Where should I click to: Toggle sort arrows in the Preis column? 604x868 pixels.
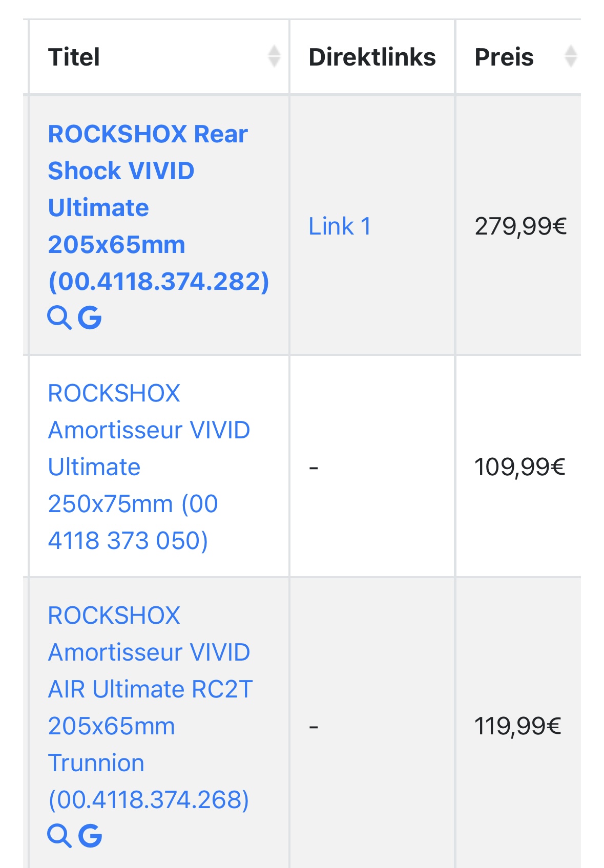tap(571, 56)
